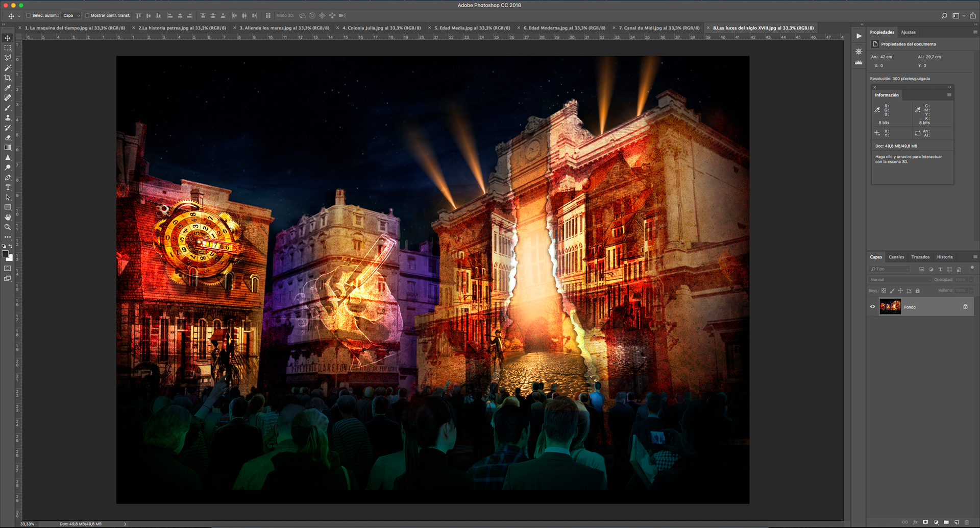This screenshot has height=528, width=980.
Task: Toggle pixel layer filter
Action: point(922,269)
